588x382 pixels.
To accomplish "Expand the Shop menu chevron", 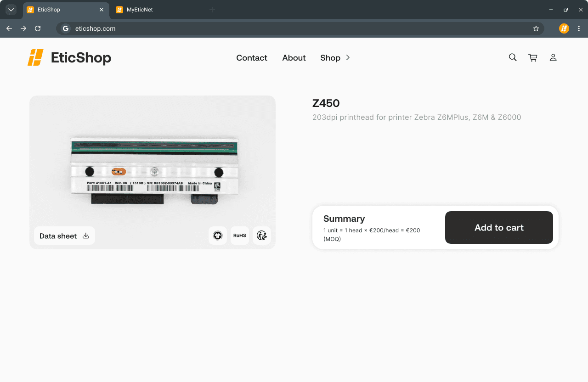I will (348, 57).
